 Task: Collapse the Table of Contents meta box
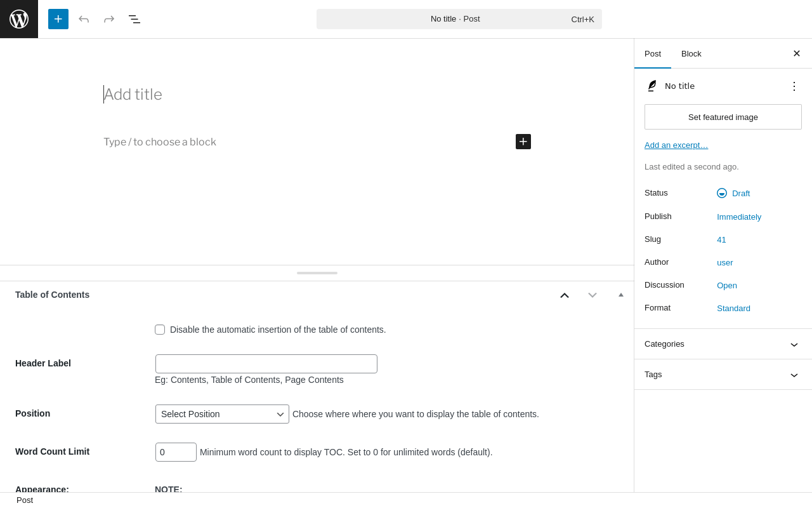point(621,295)
